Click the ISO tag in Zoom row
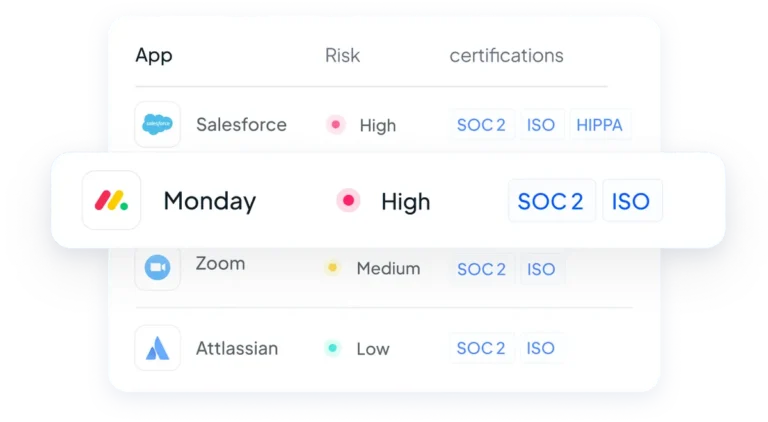 coord(541,269)
